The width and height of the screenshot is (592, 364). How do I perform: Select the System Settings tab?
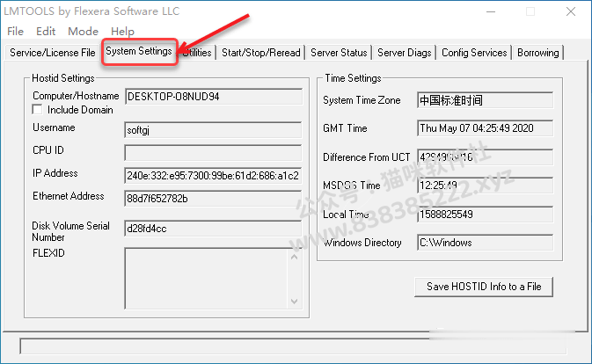[139, 51]
